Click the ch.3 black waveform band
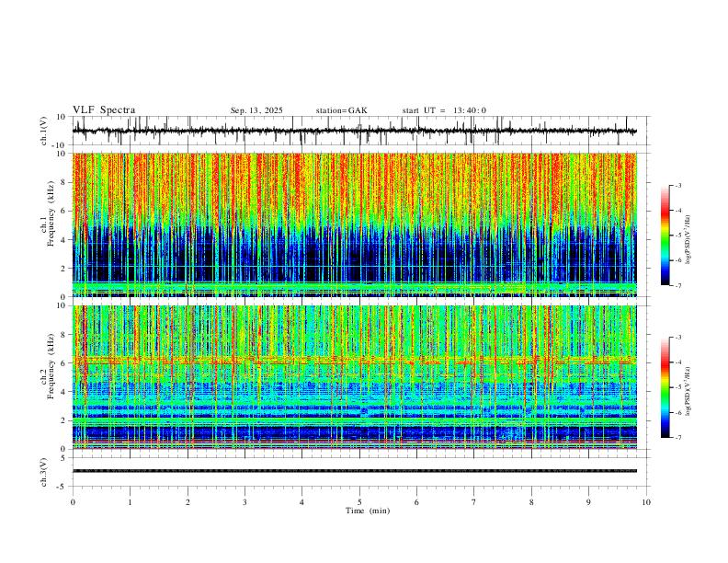The image size is (728, 563). pos(355,471)
